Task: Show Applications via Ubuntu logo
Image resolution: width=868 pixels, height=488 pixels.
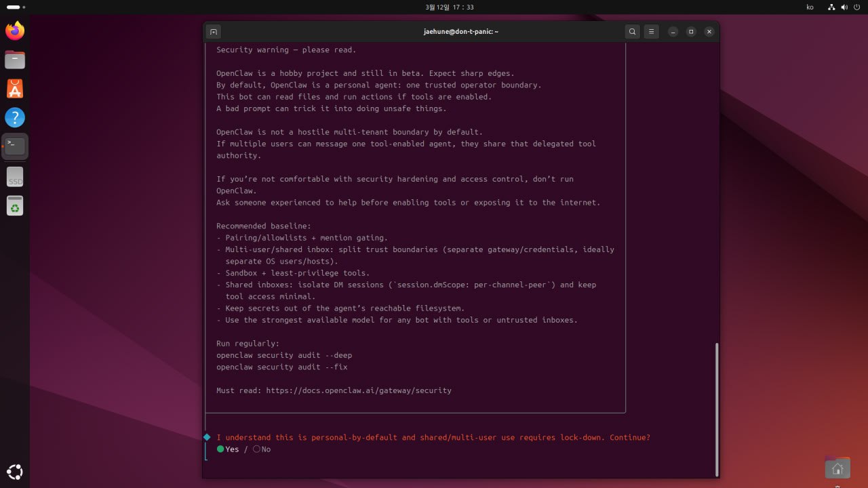Action: click(15, 472)
